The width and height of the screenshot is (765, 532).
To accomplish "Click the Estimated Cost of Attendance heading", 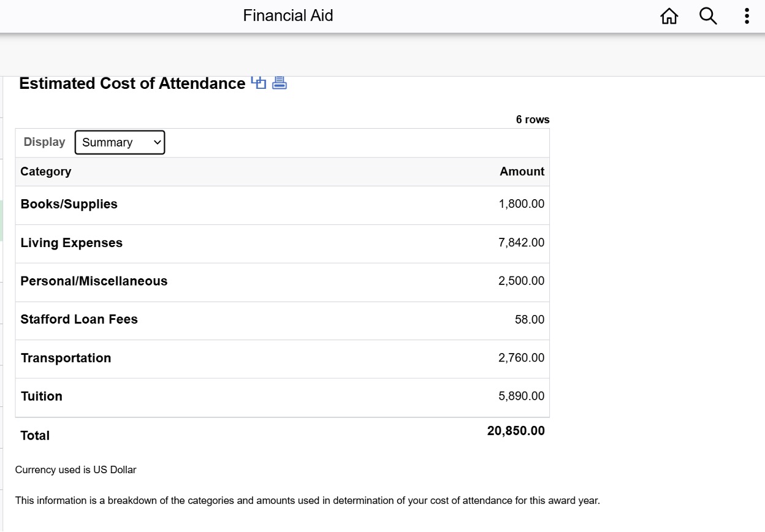I will point(132,83).
